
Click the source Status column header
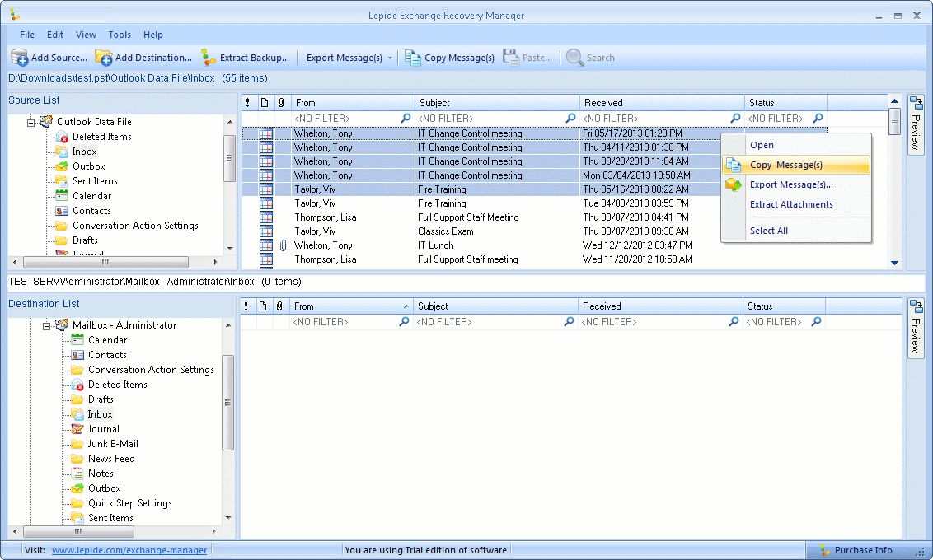(786, 103)
